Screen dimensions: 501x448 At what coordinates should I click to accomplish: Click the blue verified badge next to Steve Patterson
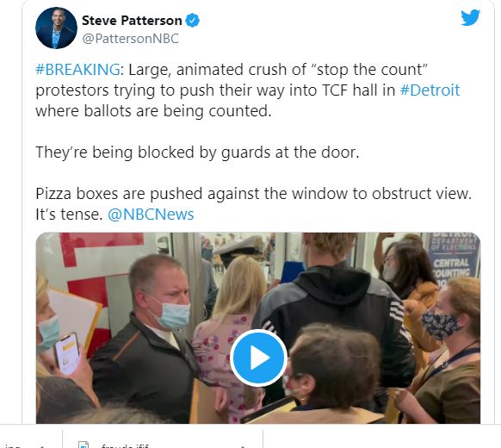coord(192,21)
